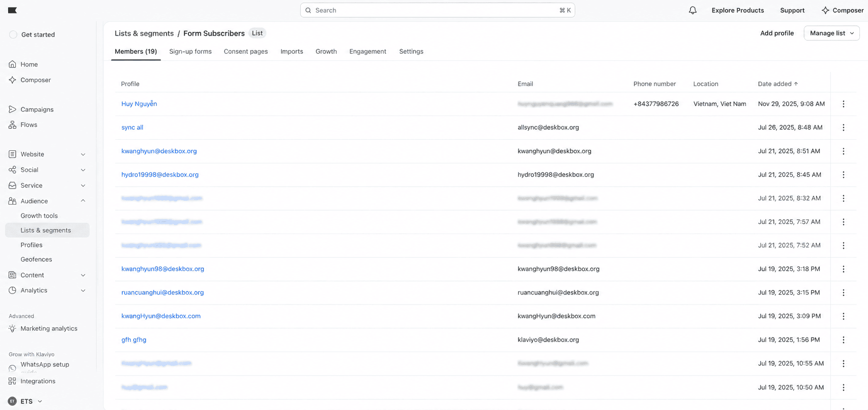Open the Manage list dropdown
868x410 pixels.
pyautogui.click(x=831, y=33)
